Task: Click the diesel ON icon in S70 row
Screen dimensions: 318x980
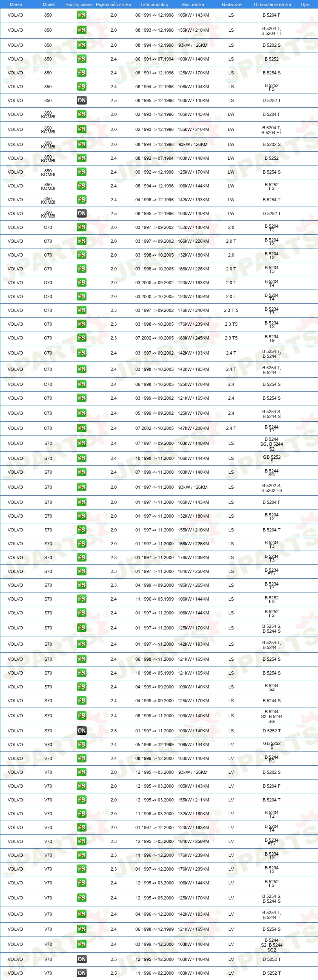Action: (x=82, y=731)
